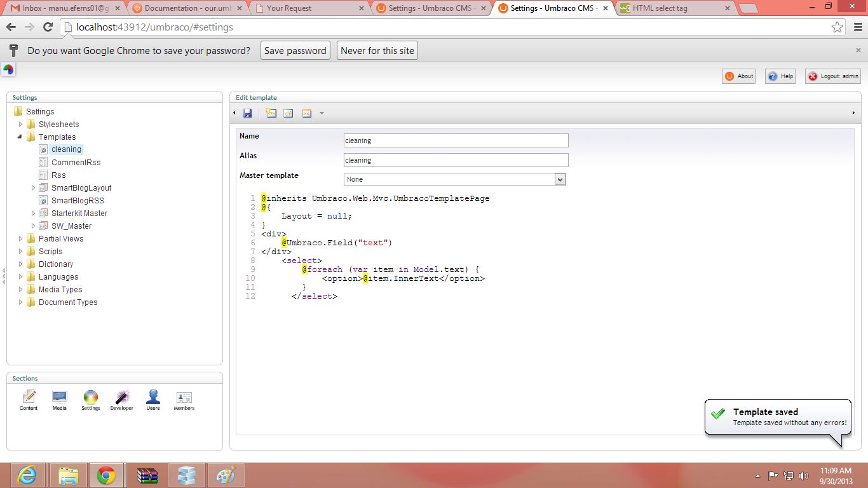Click the Name input field
The width and height of the screenshot is (868, 488).
[x=456, y=140]
